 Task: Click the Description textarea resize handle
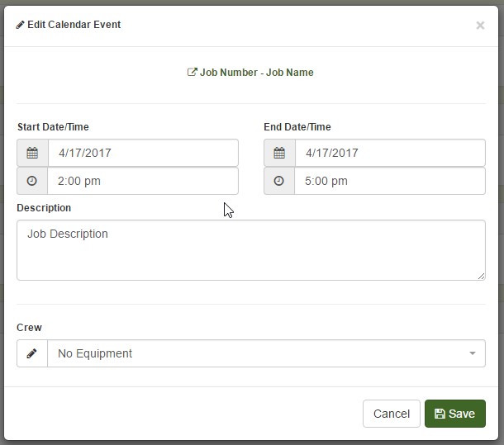(481, 276)
